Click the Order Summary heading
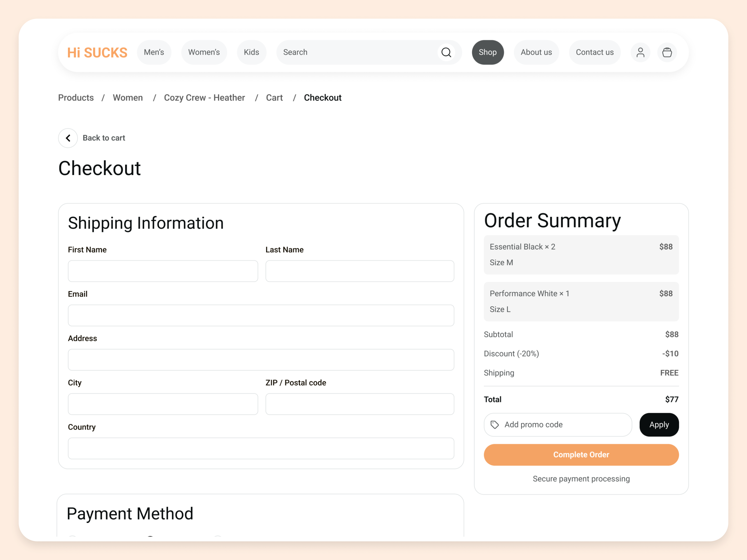This screenshot has height=560, width=747. tap(552, 221)
